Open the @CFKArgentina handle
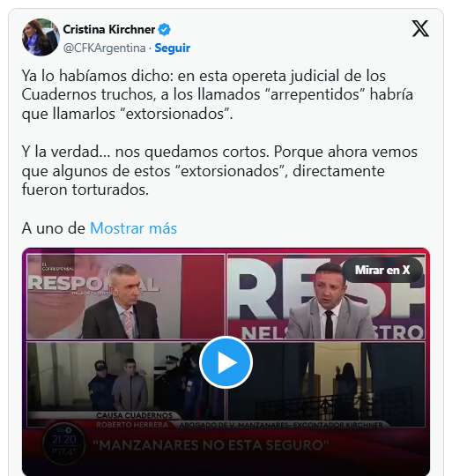This screenshot has width=452, height=476. [104, 48]
